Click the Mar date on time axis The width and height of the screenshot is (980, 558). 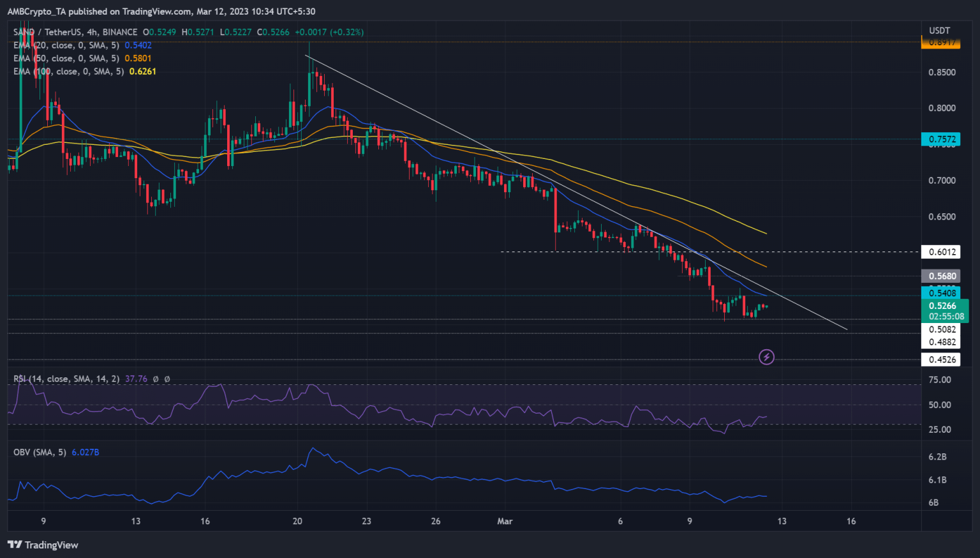[505, 521]
